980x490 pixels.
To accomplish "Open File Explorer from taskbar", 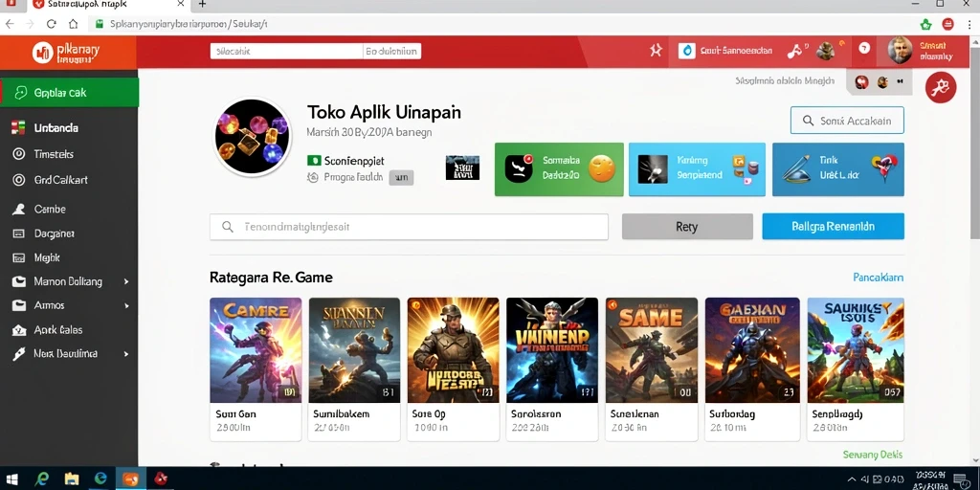I will coord(71,479).
